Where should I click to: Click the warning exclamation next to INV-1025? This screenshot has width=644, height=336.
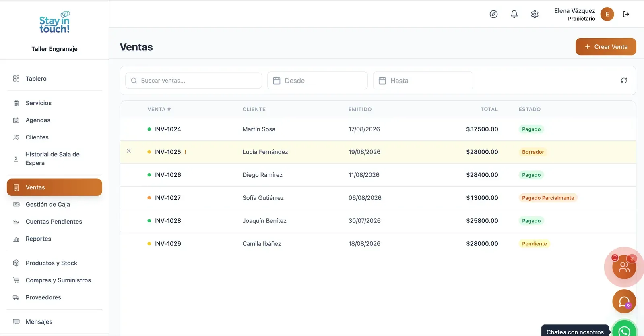pos(185,152)
